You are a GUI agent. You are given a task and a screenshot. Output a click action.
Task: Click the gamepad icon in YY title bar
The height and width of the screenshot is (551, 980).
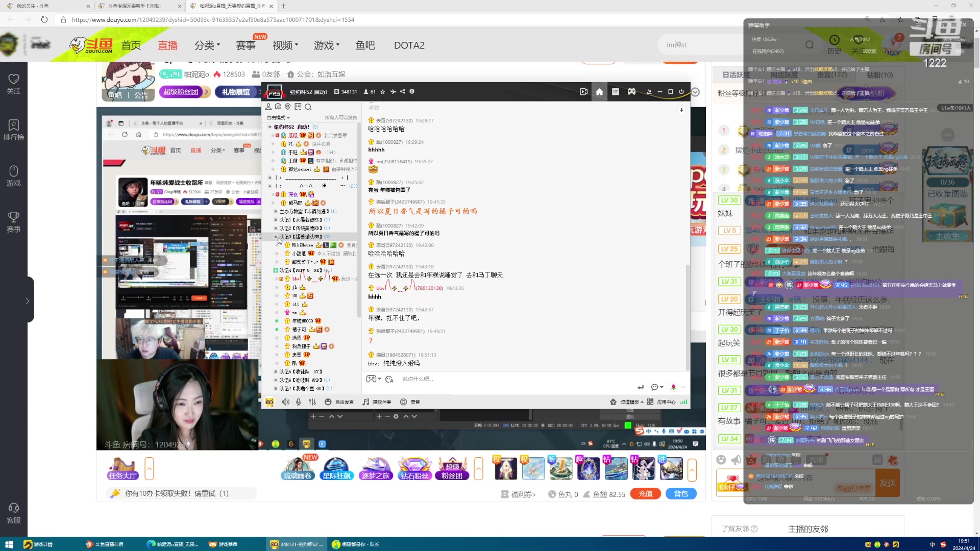tap(631, 92)
